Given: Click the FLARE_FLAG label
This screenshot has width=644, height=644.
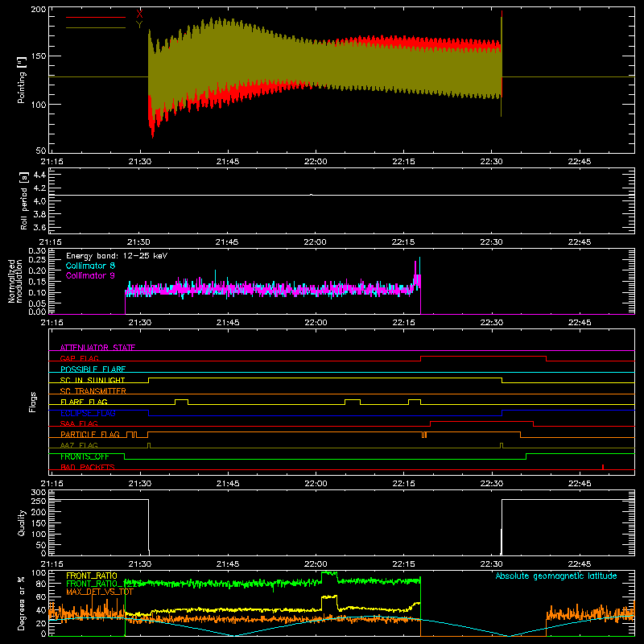Looking at the screenshot, I should 84,402.
